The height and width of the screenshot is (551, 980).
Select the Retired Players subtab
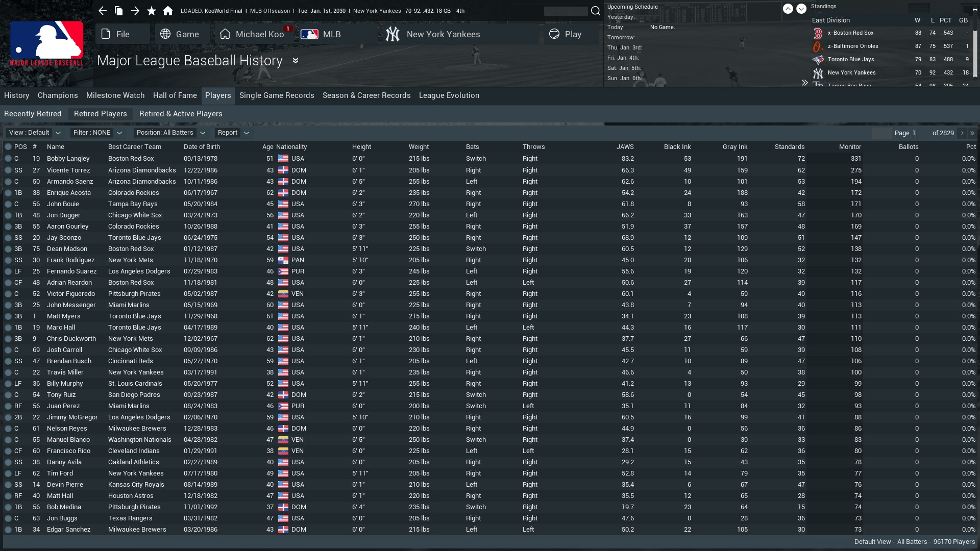pyautogui.click(x=101, y=114)
